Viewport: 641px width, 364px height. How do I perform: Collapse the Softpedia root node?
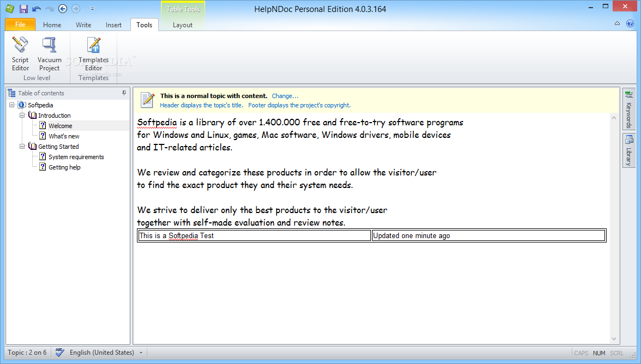point(12,105)
